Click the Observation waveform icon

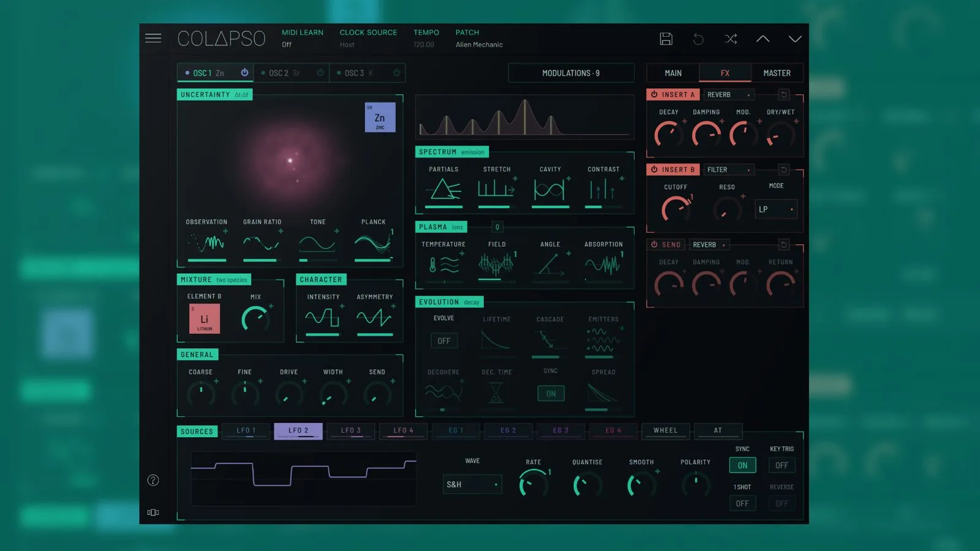coord(206,242)
